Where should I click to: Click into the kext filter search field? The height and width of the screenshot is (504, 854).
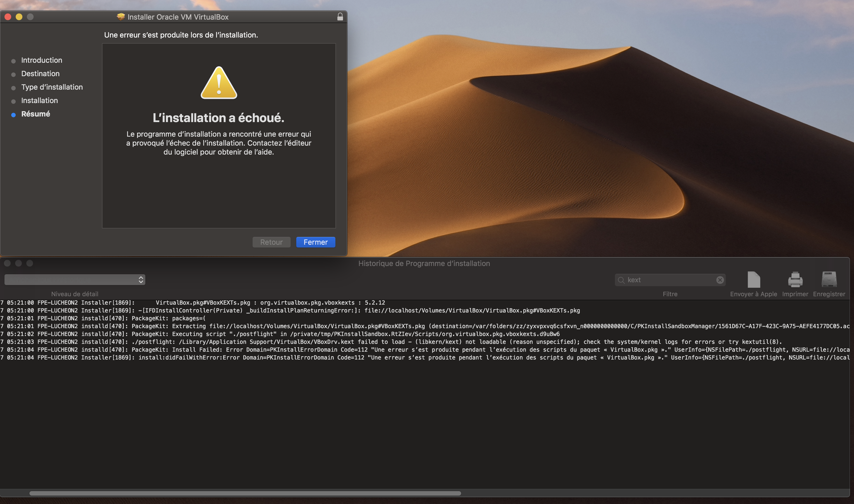click(670, 280)
